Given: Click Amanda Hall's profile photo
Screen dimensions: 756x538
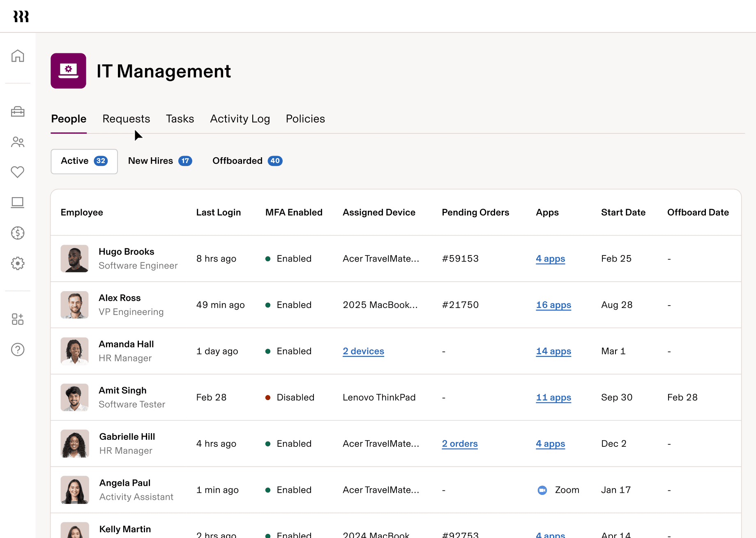Looking at the screenshot, I should [74, 352].
